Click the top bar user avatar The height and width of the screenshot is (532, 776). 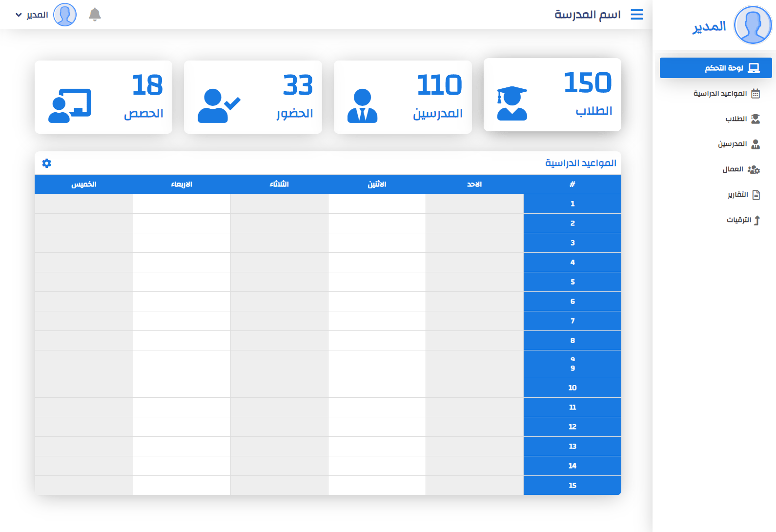(x=65, y=15)
